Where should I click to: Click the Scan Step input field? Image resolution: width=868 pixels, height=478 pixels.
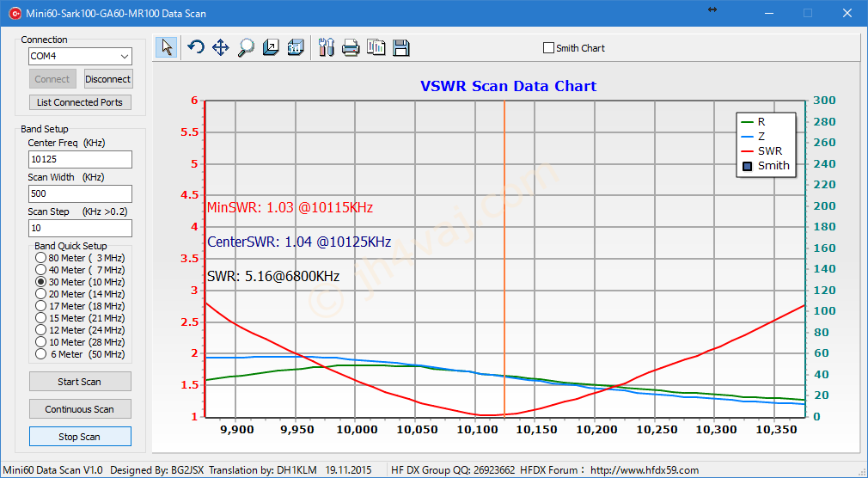point(80,228)
